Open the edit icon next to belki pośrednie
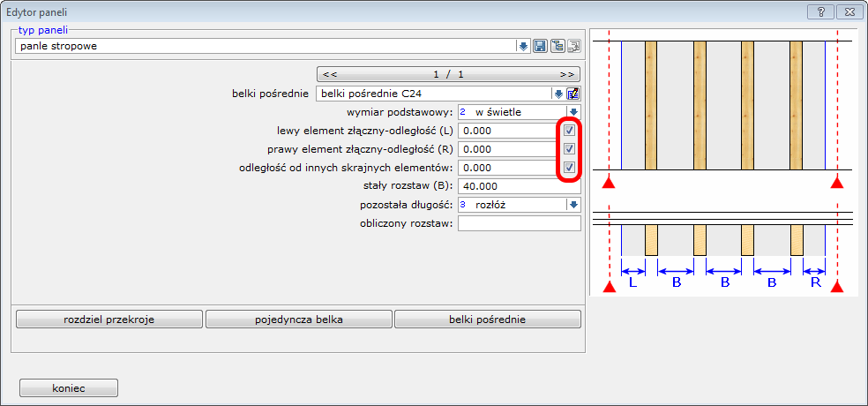Screen dimensions: 868x406 572,94
